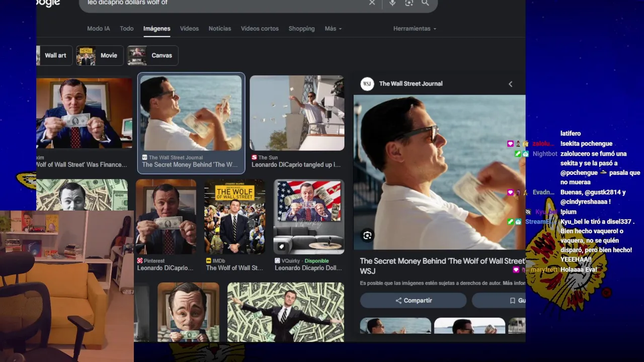
Task: Open The Wall Street Journal result thumbnail
Action: (x=191, y=113)
